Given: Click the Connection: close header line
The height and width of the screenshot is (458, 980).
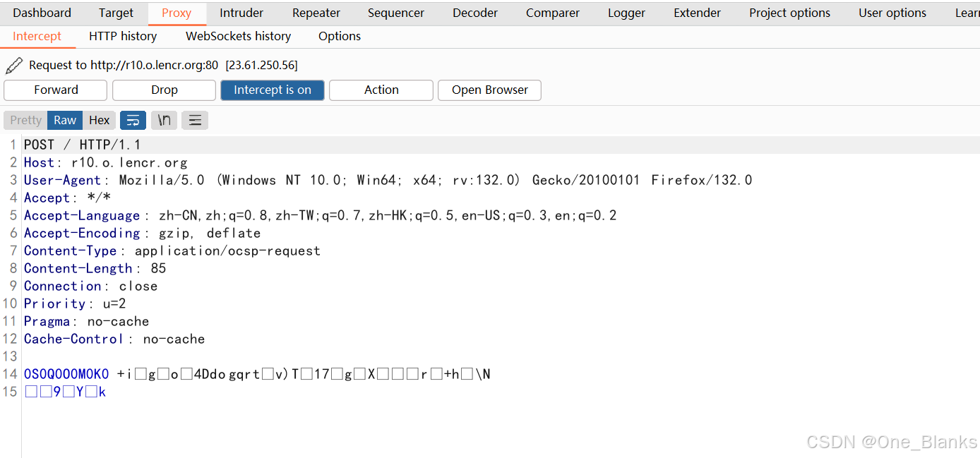Looking at the screenshot, I should (x=91, y=286).
